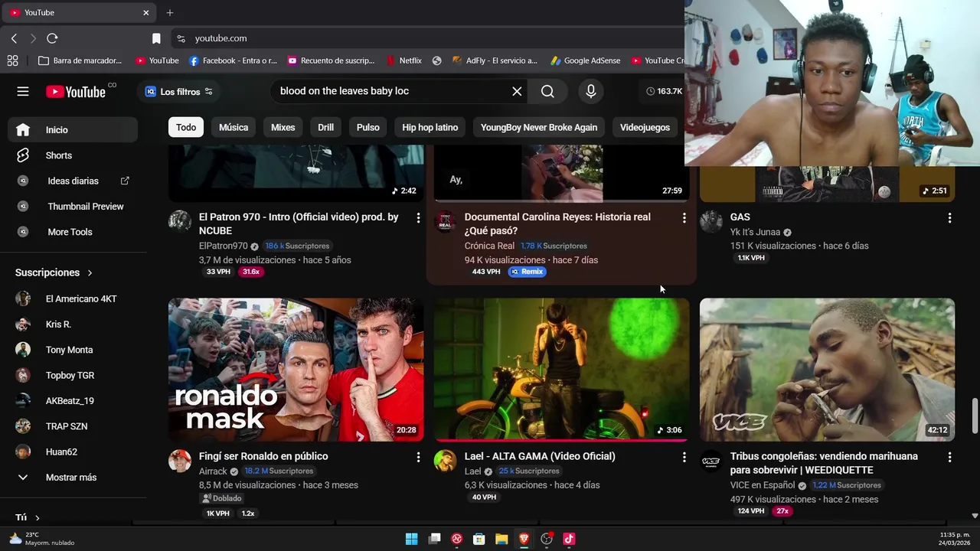Open Huan62 subscription
The width and height of the screenshot is (980, 551).
[x=73, y=452]
